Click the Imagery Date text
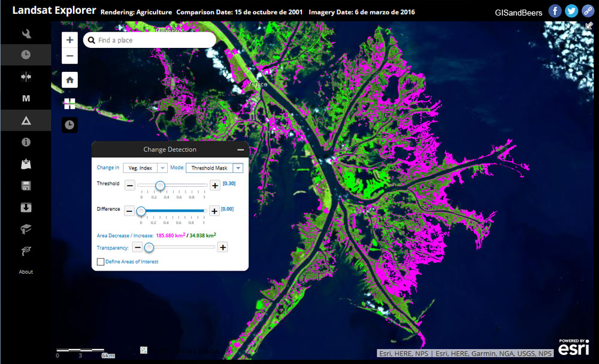The image size is (599, 364). [x=362, y=12]
